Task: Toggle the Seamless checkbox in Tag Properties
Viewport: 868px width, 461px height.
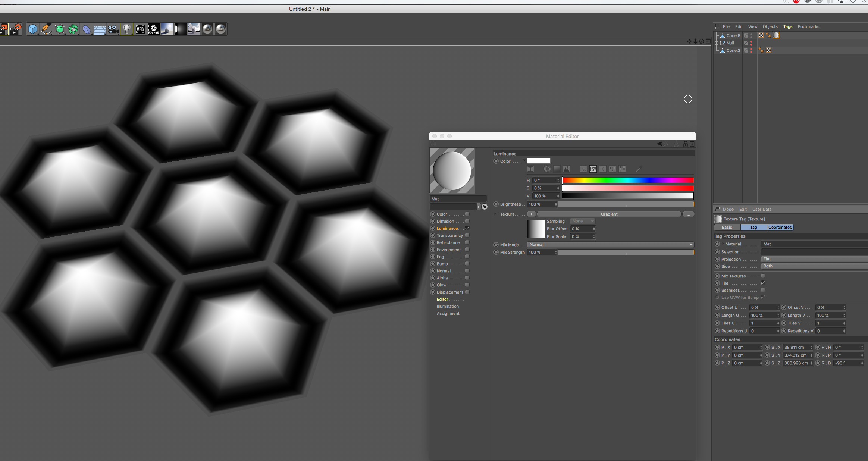Action: pyautogui.click(x=763, y=290)
